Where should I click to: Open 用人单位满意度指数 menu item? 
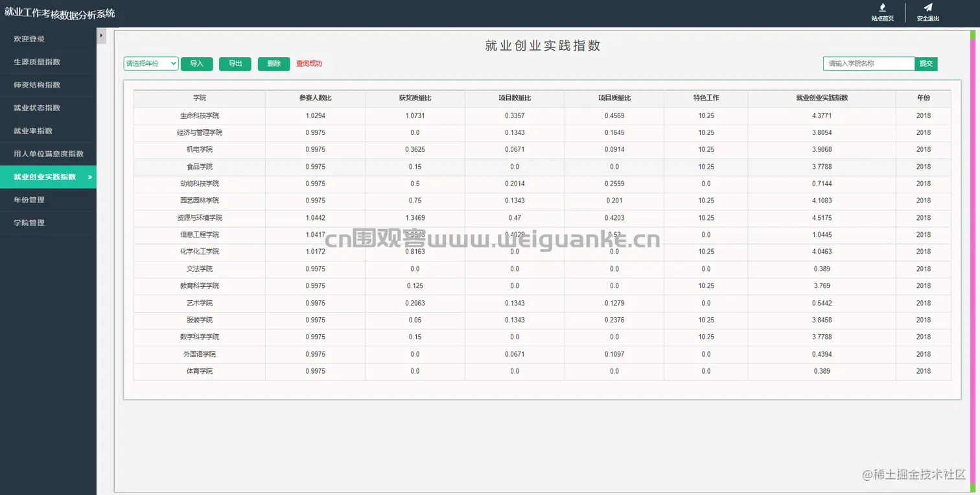click(x=48, y=154)
